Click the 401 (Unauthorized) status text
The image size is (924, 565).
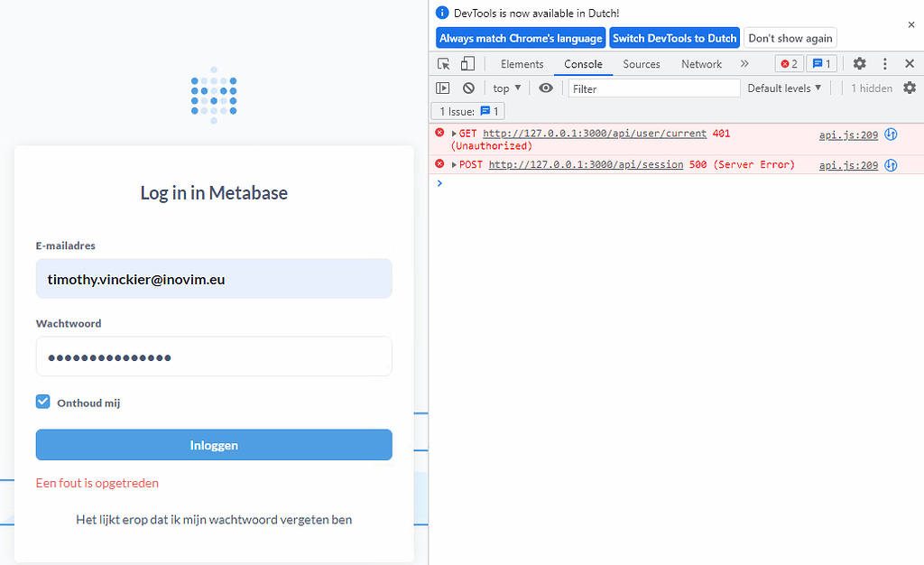click(x=590, y=140)
